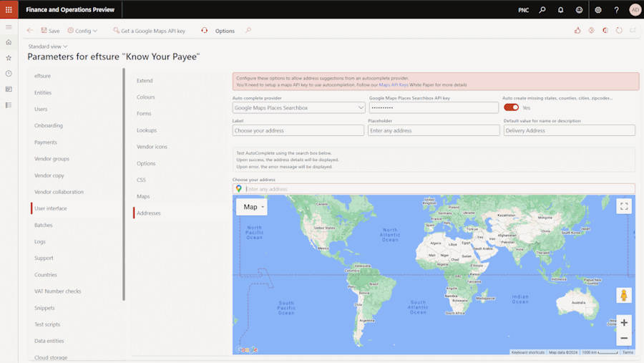Select the Addresses tab
This screenshot has height=363, width=644.
tap(149, 213)
